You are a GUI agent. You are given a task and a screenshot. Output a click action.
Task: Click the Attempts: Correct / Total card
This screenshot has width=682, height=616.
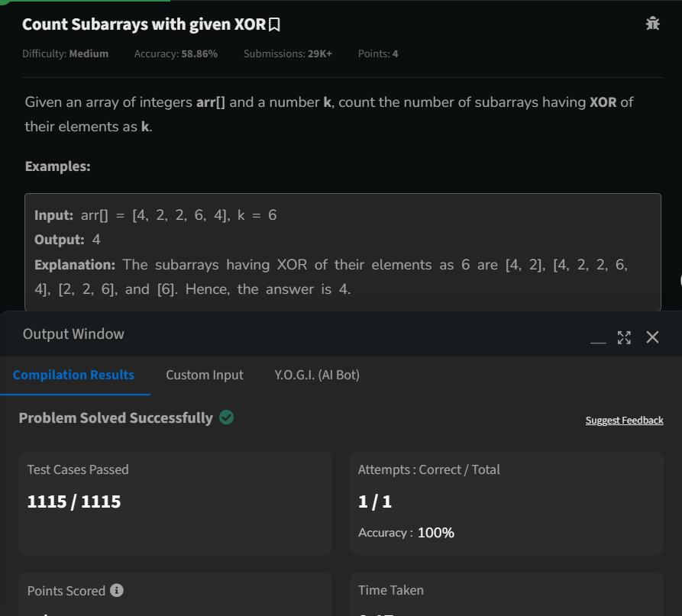(506, 503)
